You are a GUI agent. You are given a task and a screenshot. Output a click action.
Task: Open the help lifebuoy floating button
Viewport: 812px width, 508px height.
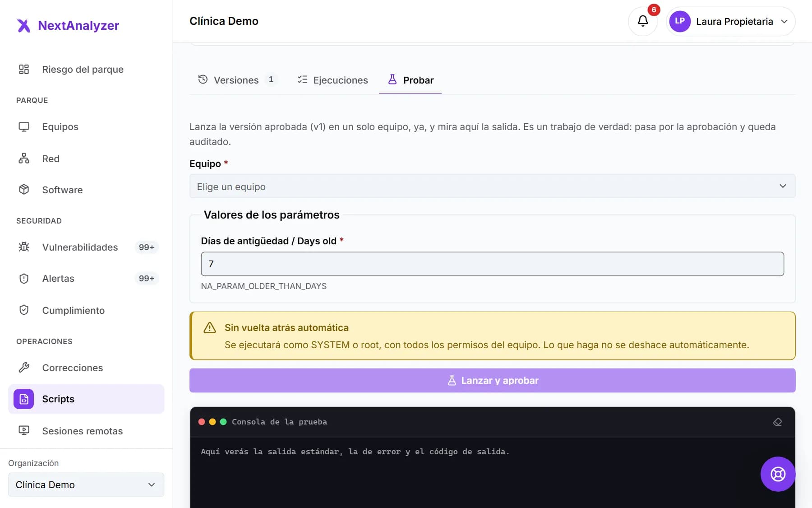[778, 474]
